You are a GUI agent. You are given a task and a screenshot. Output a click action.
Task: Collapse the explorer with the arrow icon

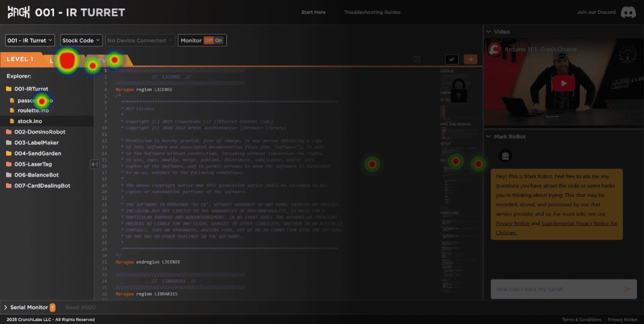[x=94, y=164]
